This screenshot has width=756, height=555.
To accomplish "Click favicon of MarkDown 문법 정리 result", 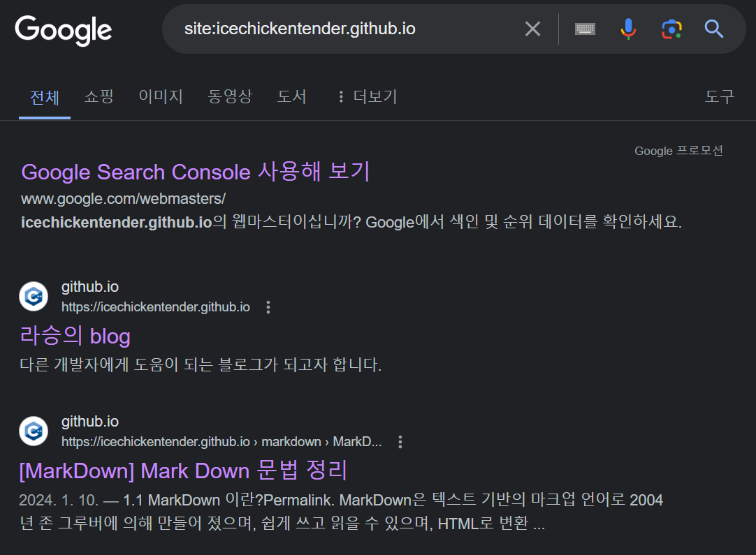I will pos(34,431).
